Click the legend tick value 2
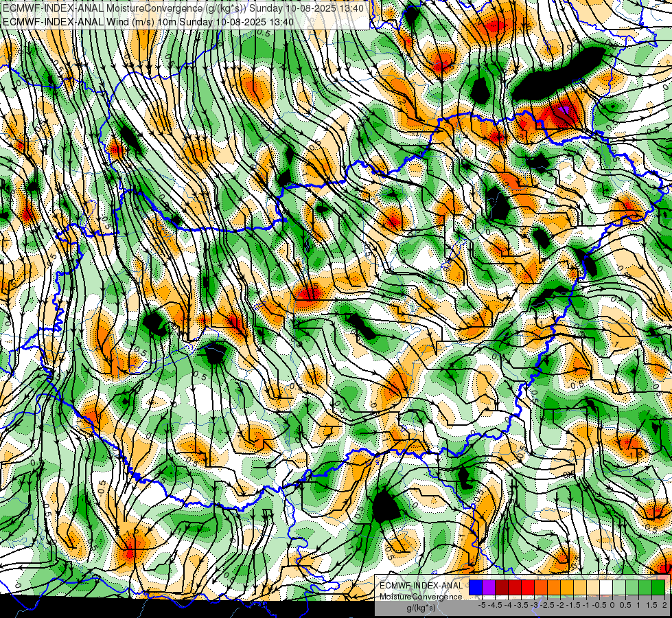 tap(664, 605)
